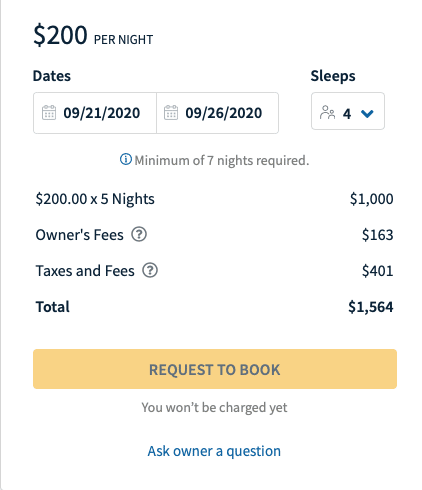The height and width of the screenshot is (490, 422).
Task: Select the 09/21/2020 check-in date field
Action: click(95, 113)
